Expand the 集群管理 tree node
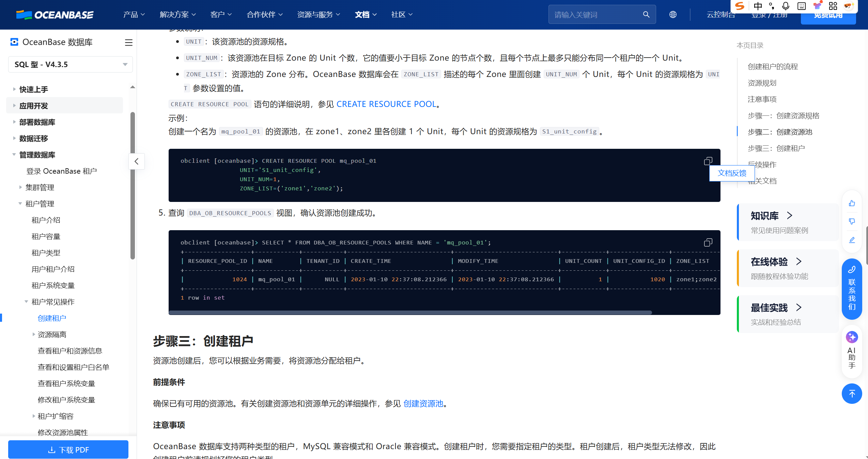Image resolution: width=868 pixels, height=459 pixels. click(20, 187)
